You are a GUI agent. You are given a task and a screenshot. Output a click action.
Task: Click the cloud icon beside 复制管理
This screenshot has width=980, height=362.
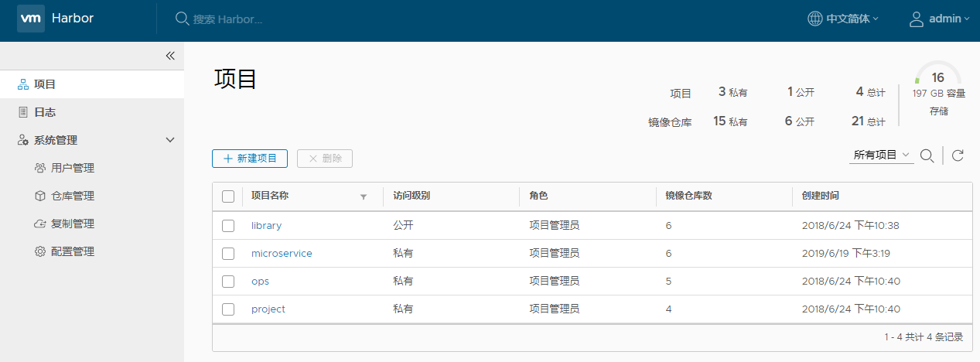(40, 224)
